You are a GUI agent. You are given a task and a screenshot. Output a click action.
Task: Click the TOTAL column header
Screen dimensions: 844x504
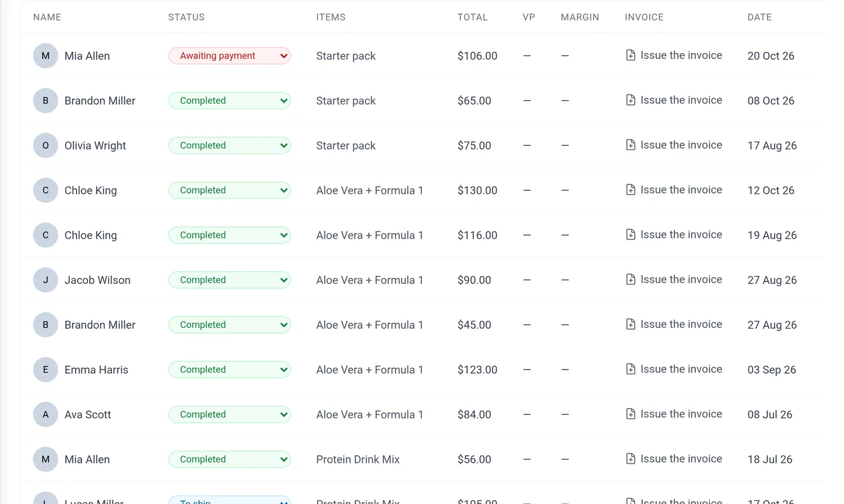[473, 17]
